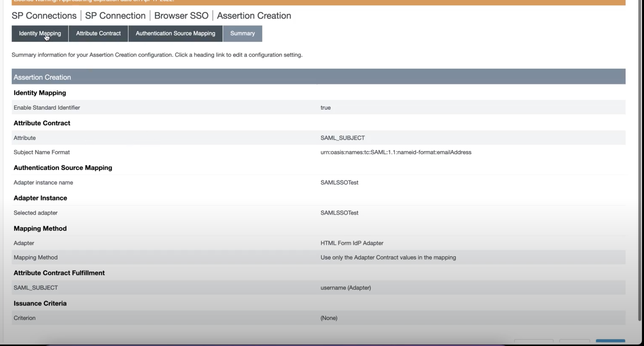Screen dimensions: 644x346
Task: Edit settings via the Identity Mapping heading
Action: coord(40,93)
